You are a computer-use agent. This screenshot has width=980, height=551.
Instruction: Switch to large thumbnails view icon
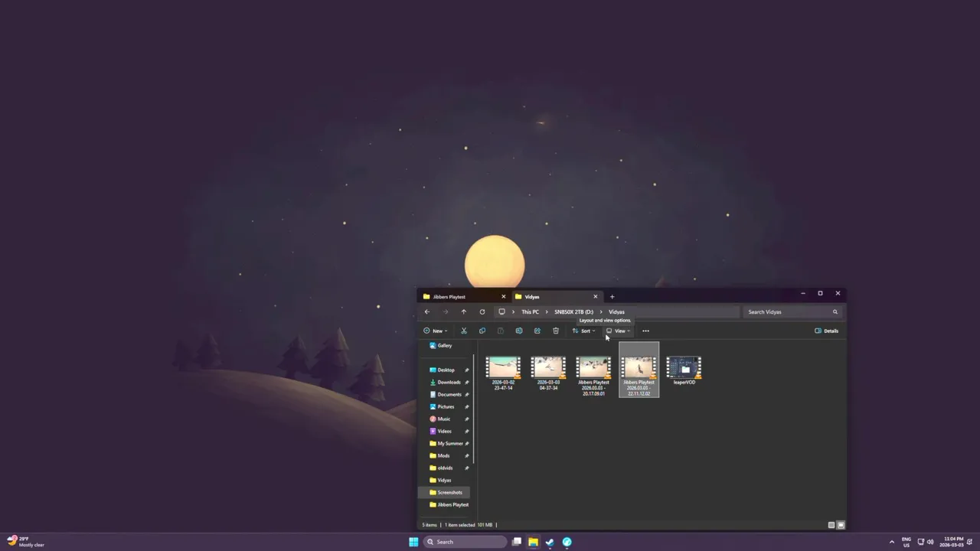[840, 525]
